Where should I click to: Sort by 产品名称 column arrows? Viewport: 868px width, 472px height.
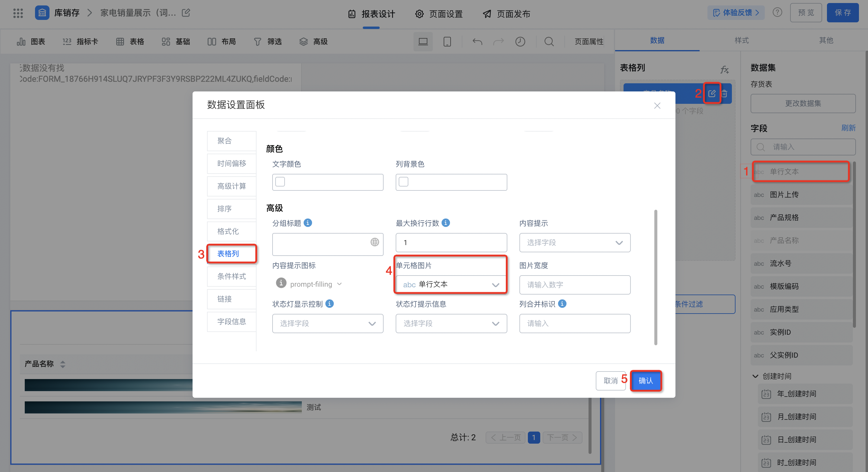tap(62, 364)
